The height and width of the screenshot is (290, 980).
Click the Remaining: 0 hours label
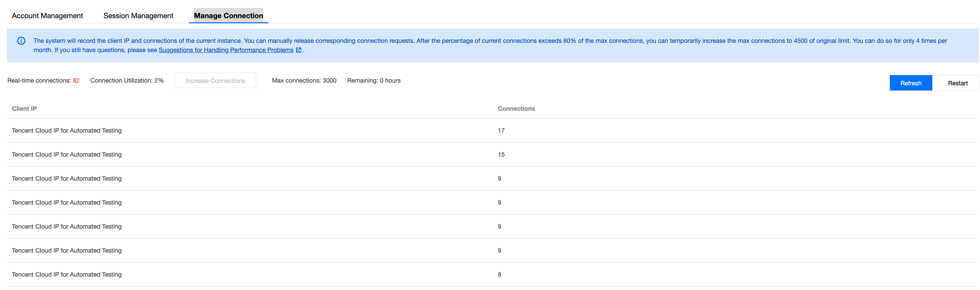374,80
